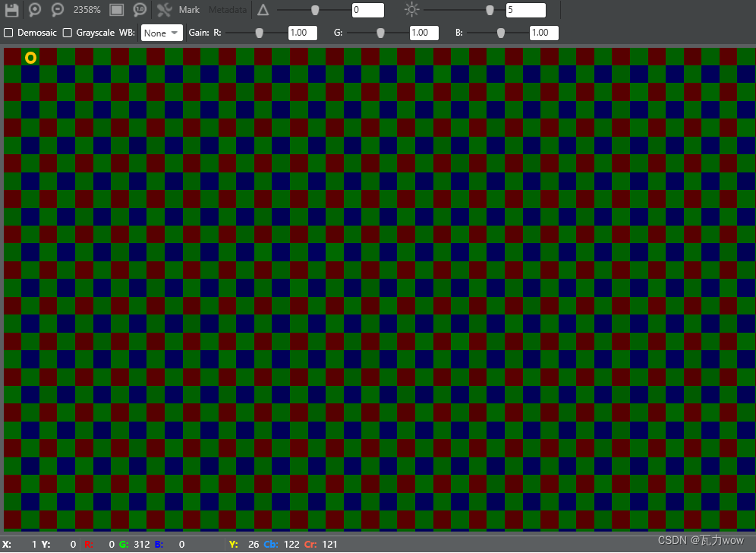Click the Cb: 122 value in status bar

point(282,545)
